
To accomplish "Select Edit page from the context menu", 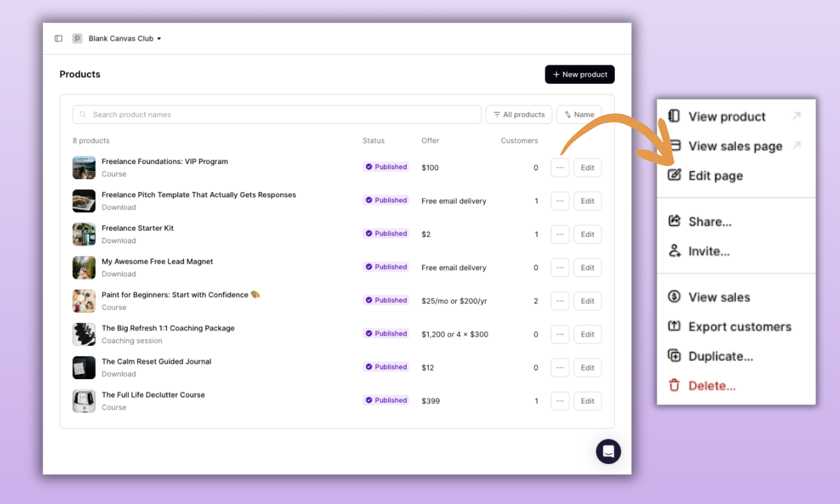I will (x=715, y=176).
